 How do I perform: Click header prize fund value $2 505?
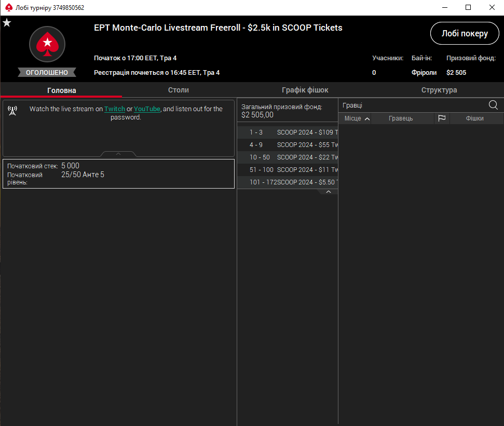click(x=456, y=73)
